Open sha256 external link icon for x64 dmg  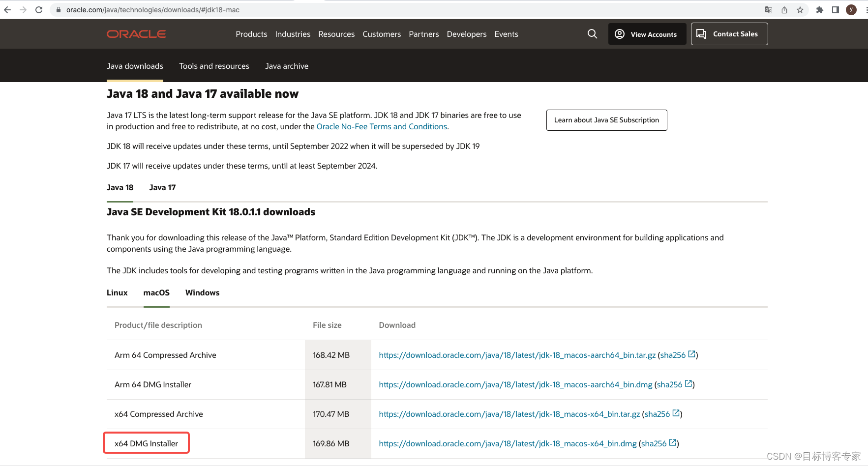pyautogui.click(x=673, y=443)
